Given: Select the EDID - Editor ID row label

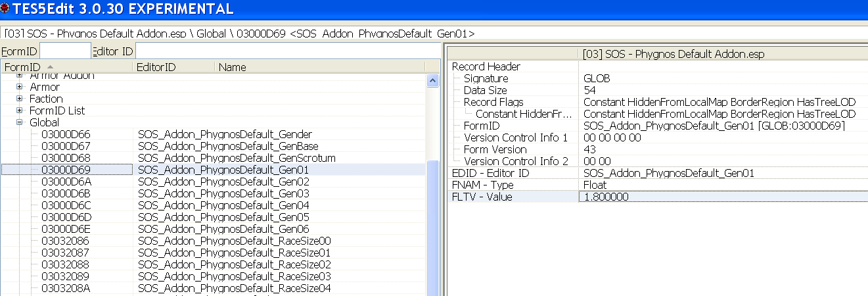Looking at the screenshot, I should tap(491, 173).
